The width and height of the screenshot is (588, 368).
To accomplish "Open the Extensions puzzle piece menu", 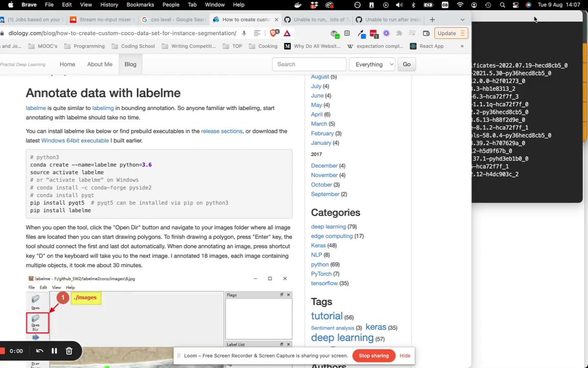I will click(x=399, y=33).
